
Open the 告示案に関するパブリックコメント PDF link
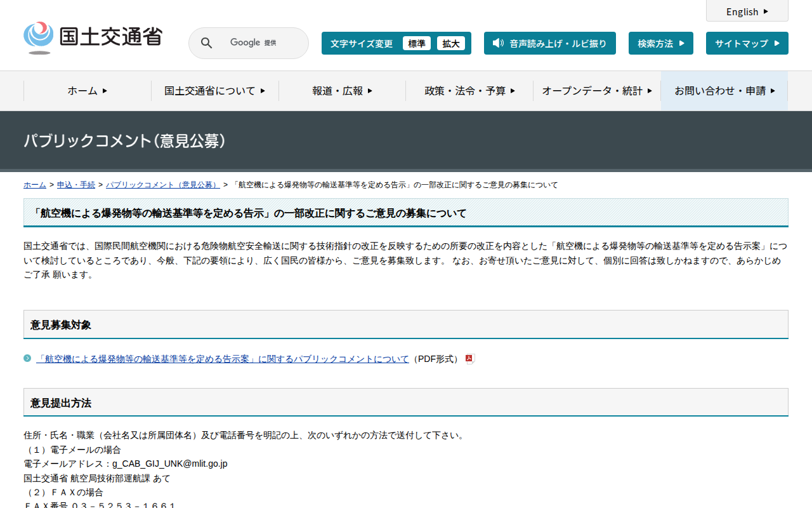[x=223, y=359]
